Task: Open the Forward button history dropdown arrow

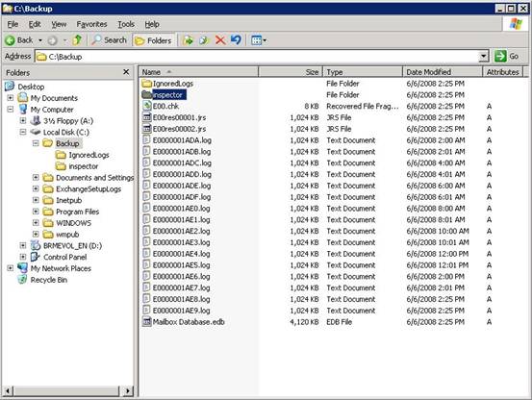Action: click(x=64, y=40)
